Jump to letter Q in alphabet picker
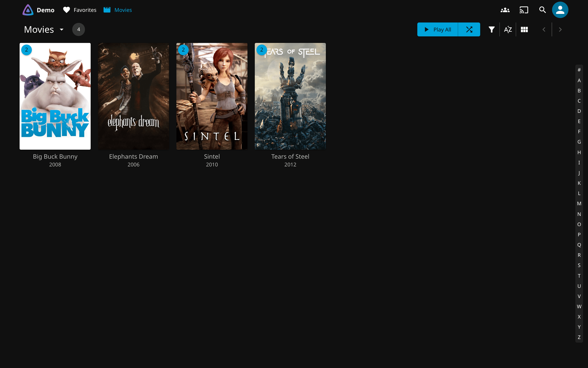This screenshot has width=588, height=368. point(579,245)
